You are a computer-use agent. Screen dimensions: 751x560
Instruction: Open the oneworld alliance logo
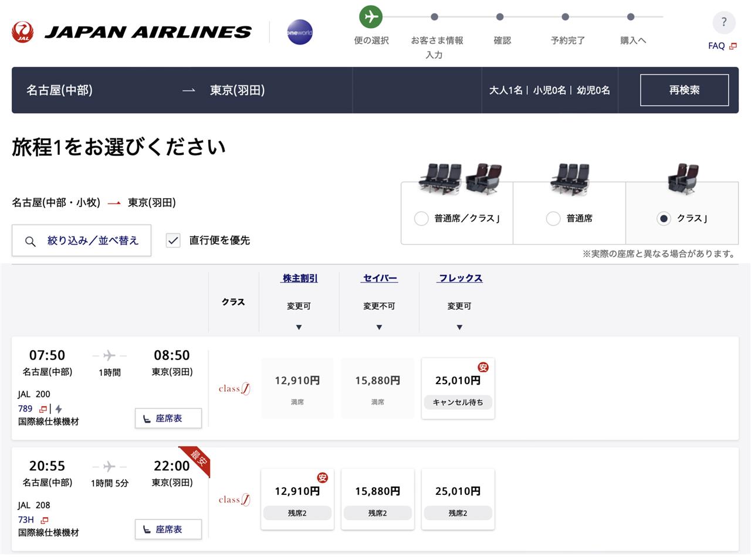point(299,32)
